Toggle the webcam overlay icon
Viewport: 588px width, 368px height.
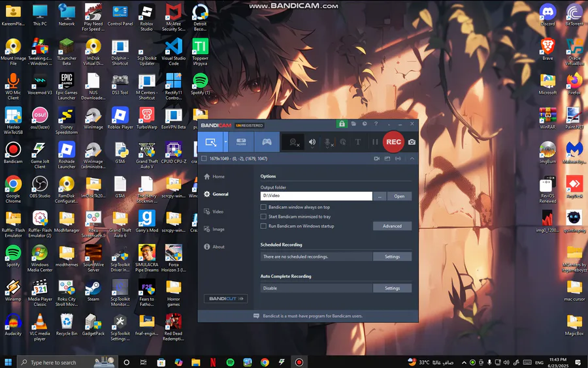(x=295, y=142)
